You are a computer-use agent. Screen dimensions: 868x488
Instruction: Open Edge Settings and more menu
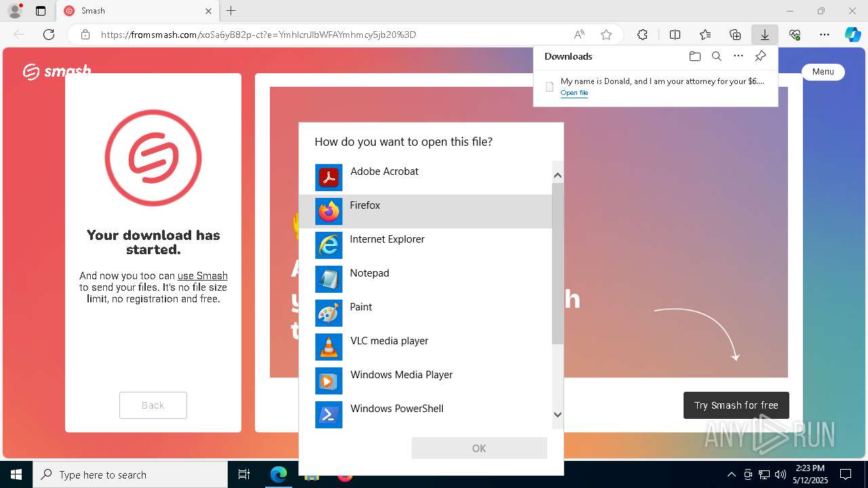(825, 35)
